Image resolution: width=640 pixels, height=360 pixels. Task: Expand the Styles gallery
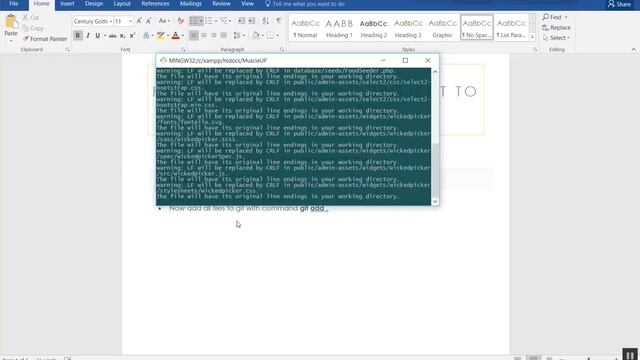point(532,37)
